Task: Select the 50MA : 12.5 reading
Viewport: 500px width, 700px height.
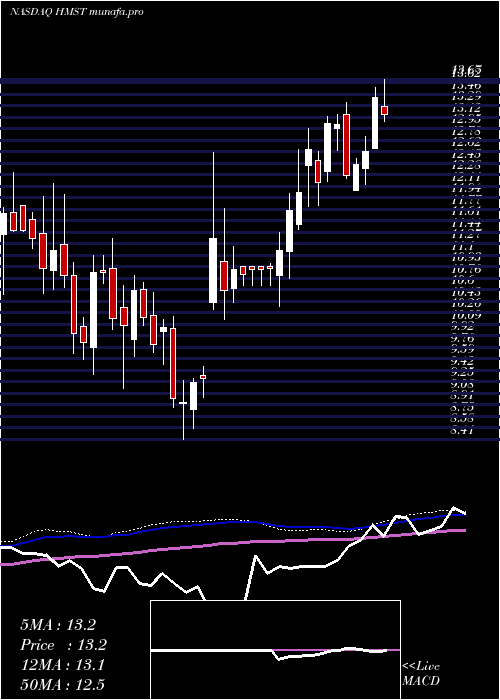Action: pyautogui.click(x=62, y=684)
